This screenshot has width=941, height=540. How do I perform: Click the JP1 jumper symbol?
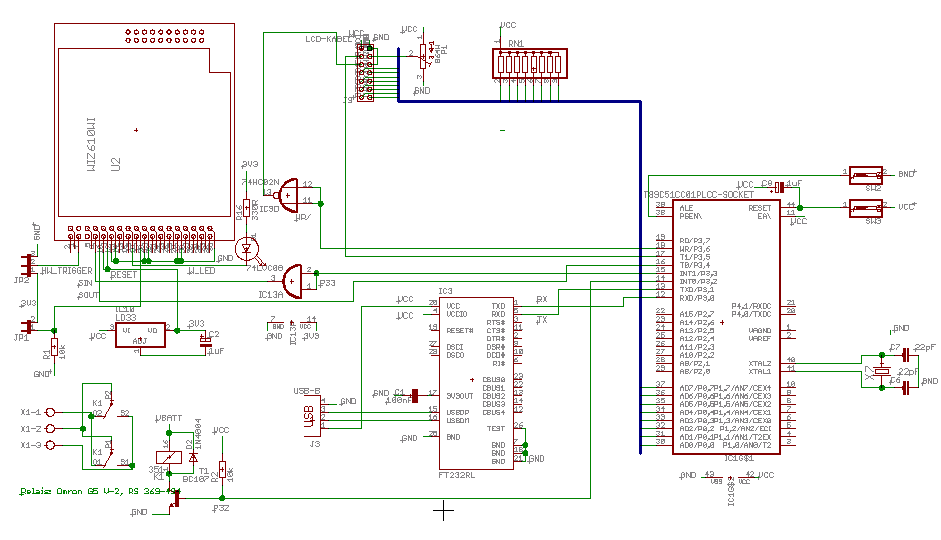coord(28,326)
